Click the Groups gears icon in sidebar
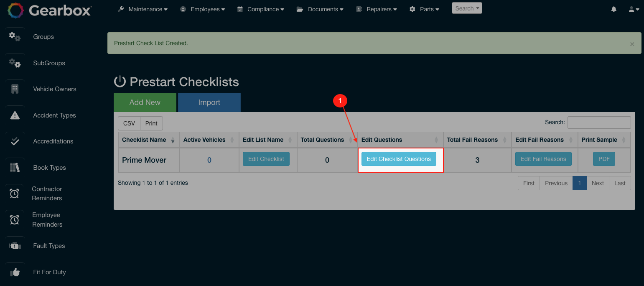The image size is (644, 286). [15, 37]
